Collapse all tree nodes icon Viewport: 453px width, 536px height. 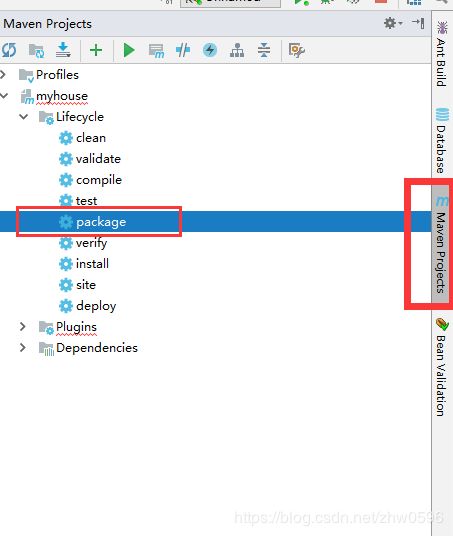(x=264, y=50)
